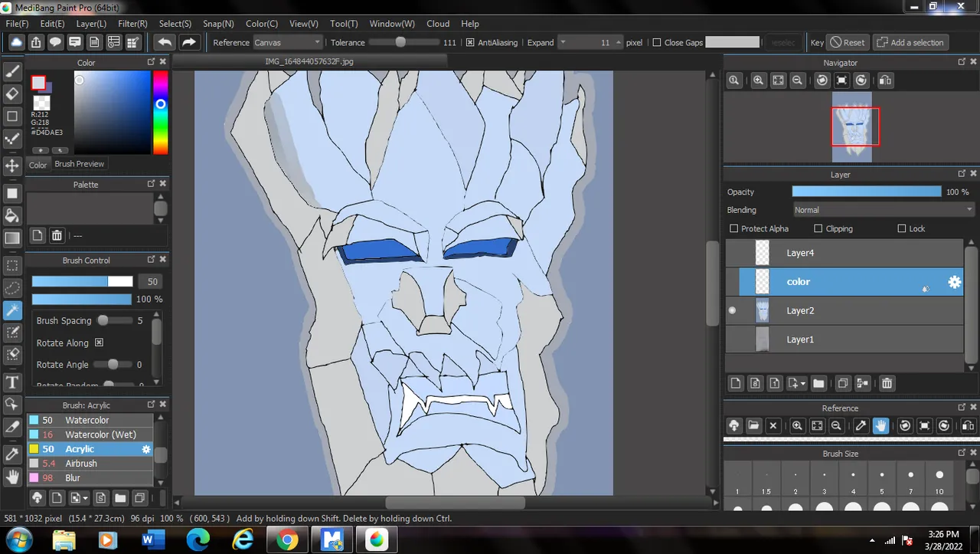Select the Eraser tool in left toolbar
The width and height of the screenshot is (980, 554).
pos(12,93)
